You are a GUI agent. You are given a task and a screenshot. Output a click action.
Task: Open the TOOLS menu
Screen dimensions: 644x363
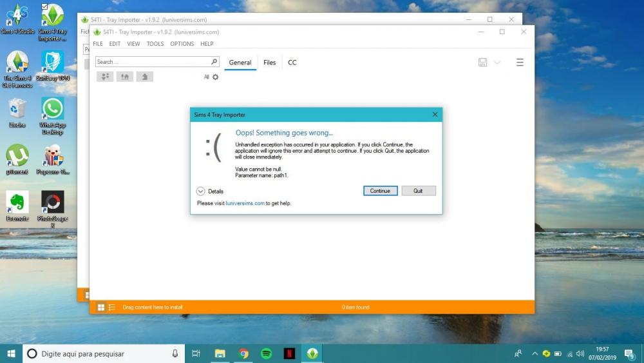pyautogui.click(x=155, y=44)
